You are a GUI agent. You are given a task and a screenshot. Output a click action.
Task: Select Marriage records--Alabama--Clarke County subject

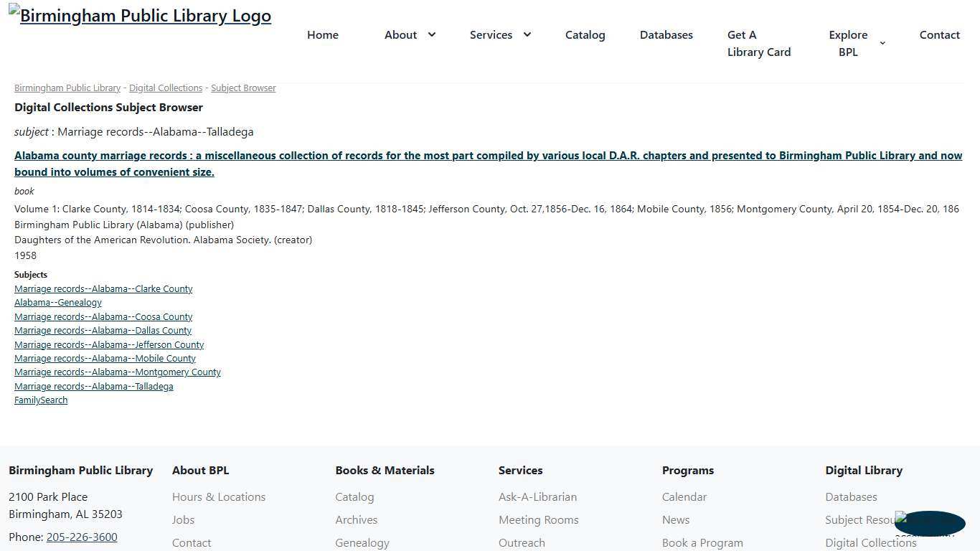[103, 288]
